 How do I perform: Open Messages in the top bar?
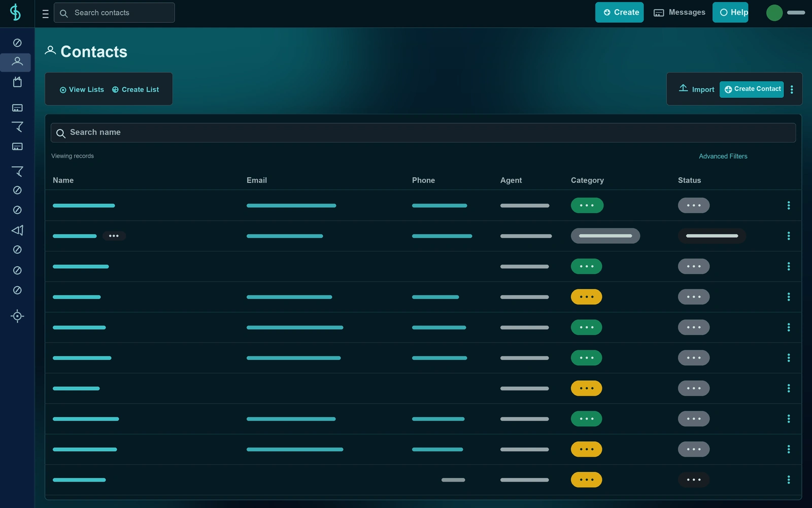click(x=680, y=13)
